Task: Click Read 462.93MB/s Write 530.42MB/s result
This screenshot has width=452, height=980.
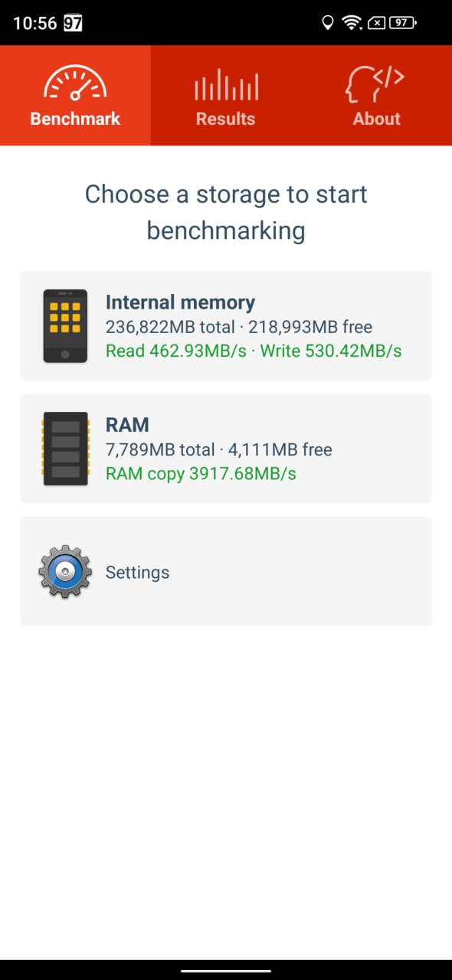Action: tap(254, 351)
